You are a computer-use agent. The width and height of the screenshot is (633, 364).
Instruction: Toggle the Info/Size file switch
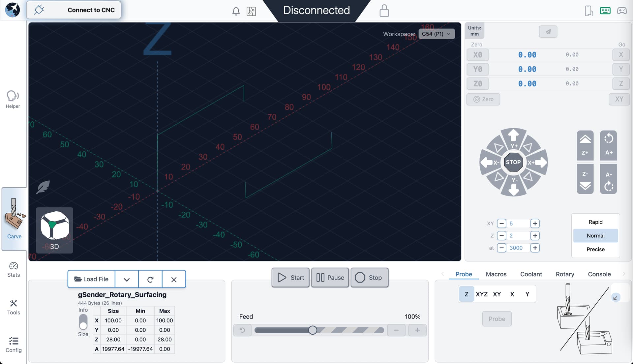[x=83, y=322]
